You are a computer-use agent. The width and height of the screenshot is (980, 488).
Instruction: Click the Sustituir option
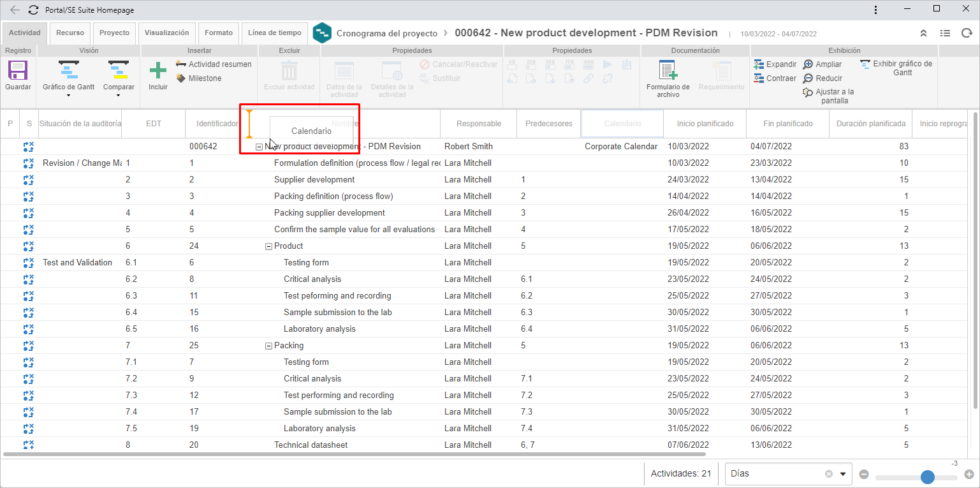(439, 78)
